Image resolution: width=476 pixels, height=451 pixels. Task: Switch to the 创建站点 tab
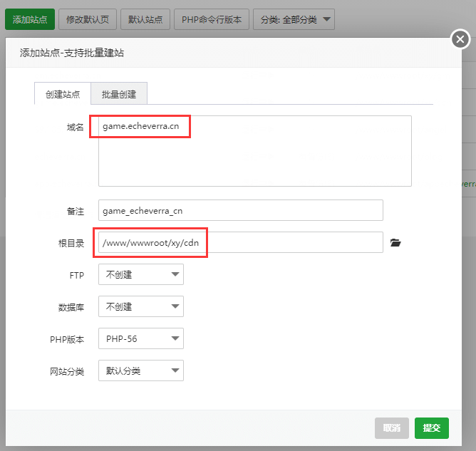pyautogui.click(x=63, y=94)
